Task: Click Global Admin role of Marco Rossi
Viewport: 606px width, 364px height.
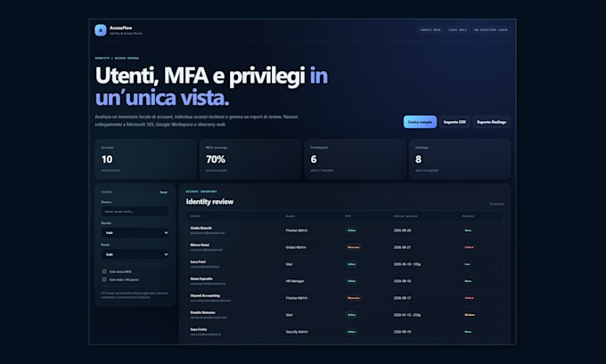Action: 296,247
